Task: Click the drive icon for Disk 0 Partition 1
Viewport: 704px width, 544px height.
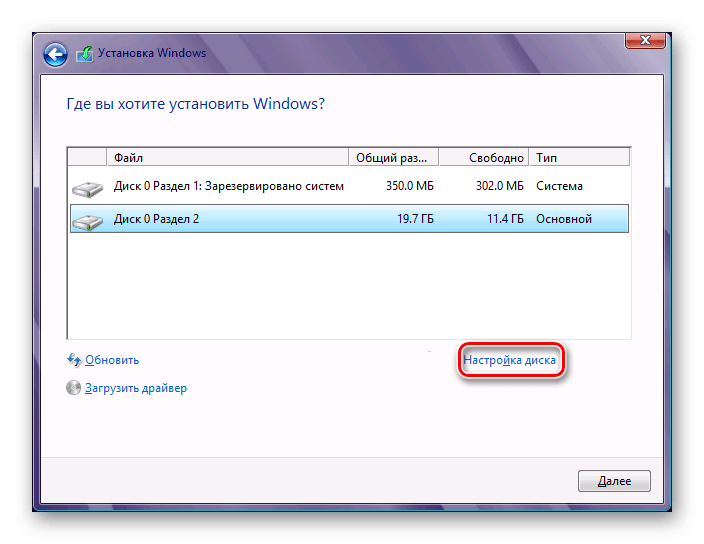Action: click(88, 187)
